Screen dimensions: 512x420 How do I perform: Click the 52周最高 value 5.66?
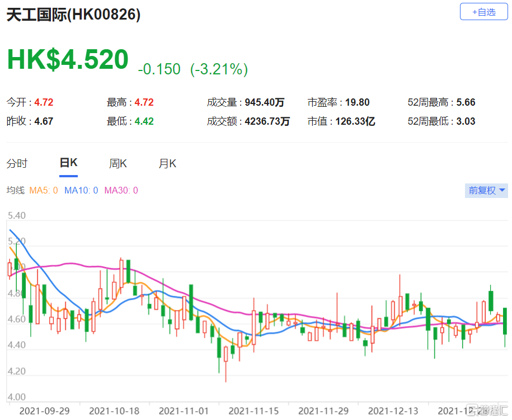(x=466, y=103)
